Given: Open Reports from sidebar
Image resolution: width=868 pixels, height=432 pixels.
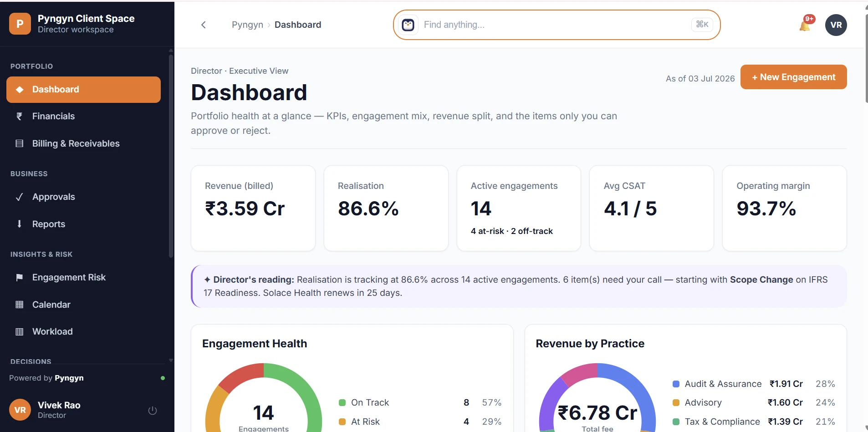Looking at the screenshot, I should [x=83, y=224].
